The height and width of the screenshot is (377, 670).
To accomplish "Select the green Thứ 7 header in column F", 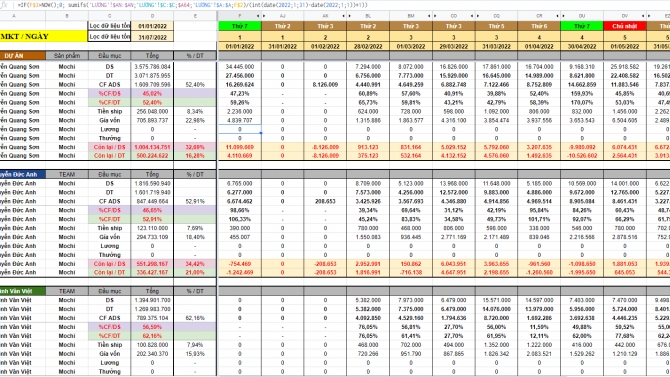I will (x=239, y=26).
